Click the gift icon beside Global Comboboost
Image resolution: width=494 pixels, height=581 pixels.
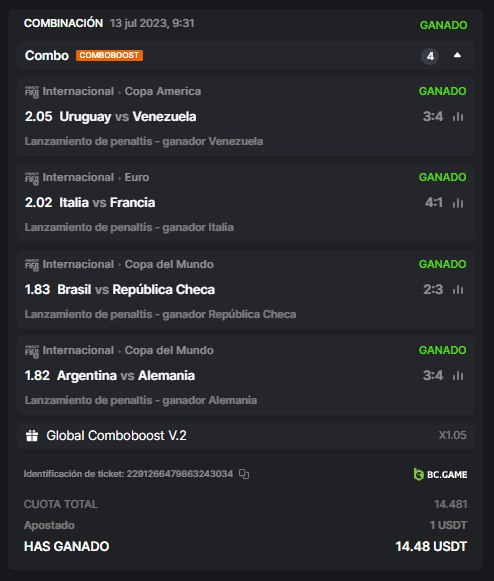point(32,435)
